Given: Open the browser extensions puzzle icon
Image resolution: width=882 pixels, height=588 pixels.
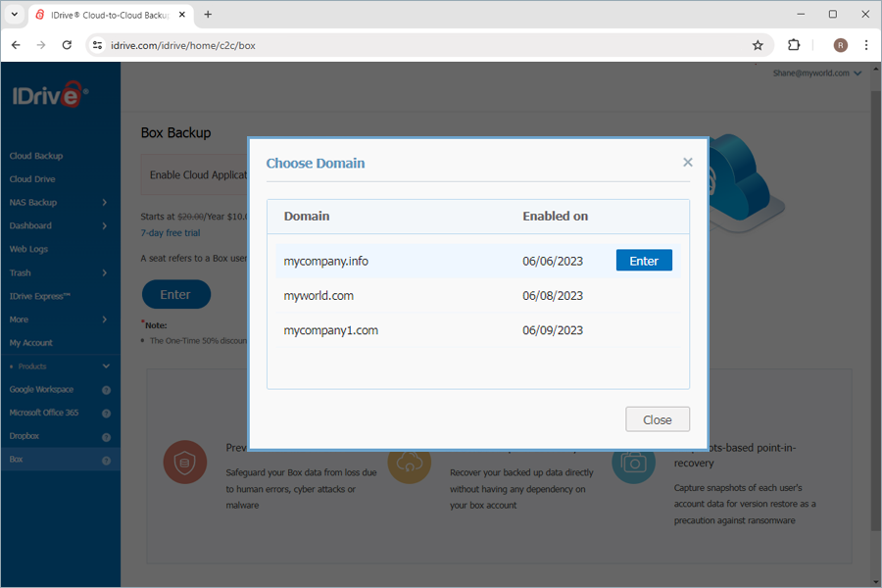Looking at the screenshot, I should click(794, 45).
